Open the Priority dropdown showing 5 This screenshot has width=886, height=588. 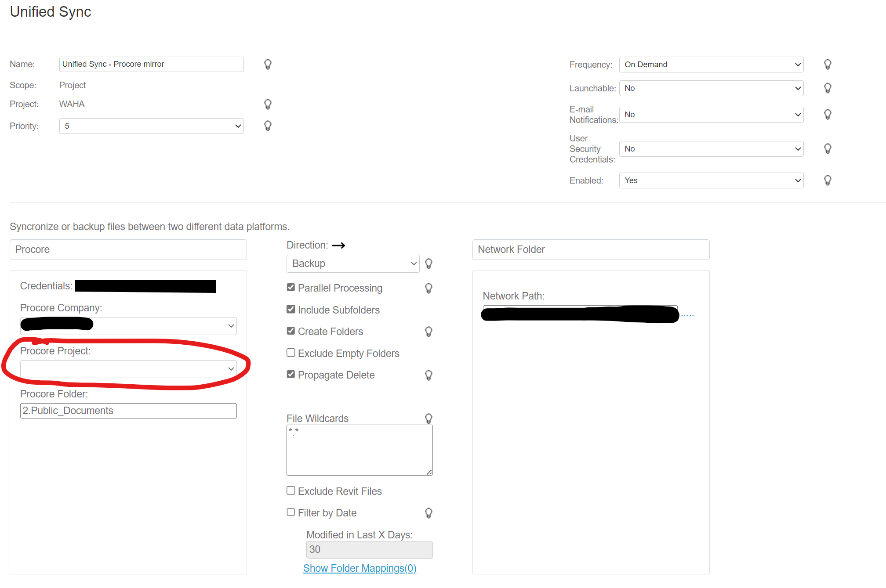pos(151,126)
